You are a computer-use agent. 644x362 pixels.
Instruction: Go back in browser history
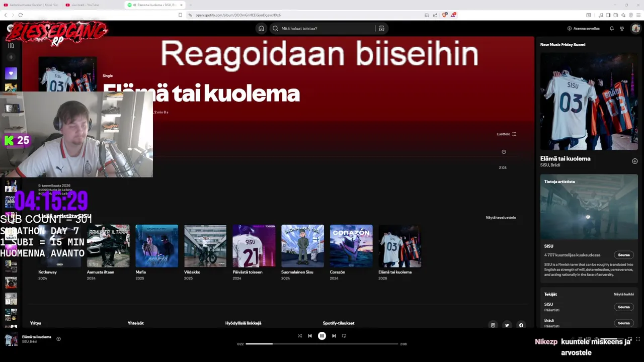(x=6, y=15)
